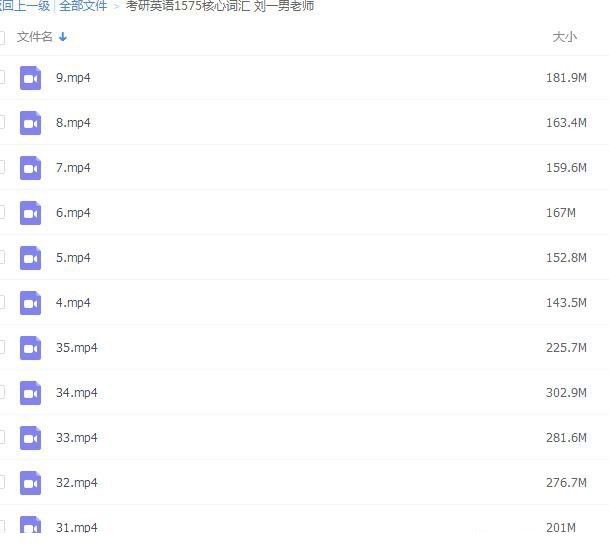
Task: Open file 31.mp4
Action: click(x=77, y=527)
